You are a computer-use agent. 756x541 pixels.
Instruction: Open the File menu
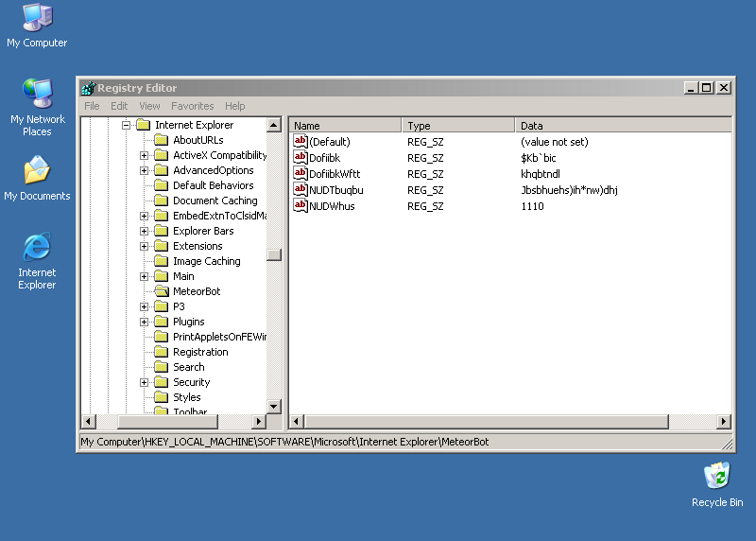[x=92, y=106]
